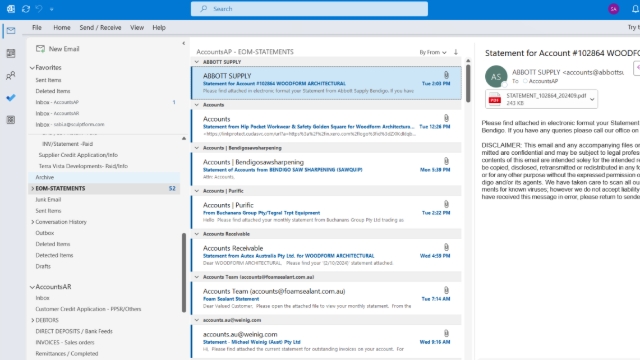Collapse the Favorites section
640x360 pixels.
coord(32,68)
